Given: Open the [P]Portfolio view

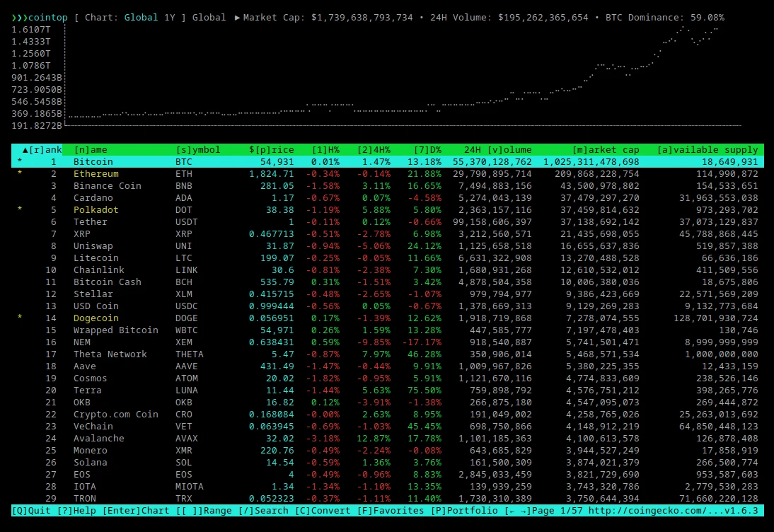Looking at the screenshot, I should tap(464, 510).
